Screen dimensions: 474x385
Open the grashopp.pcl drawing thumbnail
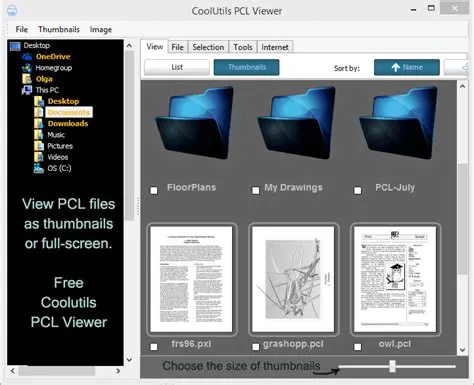[293, 279]
